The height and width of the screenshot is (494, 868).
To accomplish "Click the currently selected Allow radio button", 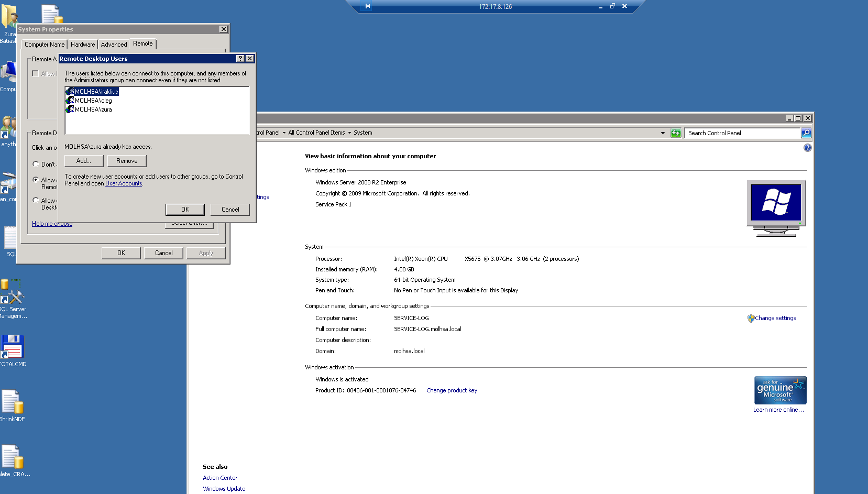I will (x=36, y=180).
